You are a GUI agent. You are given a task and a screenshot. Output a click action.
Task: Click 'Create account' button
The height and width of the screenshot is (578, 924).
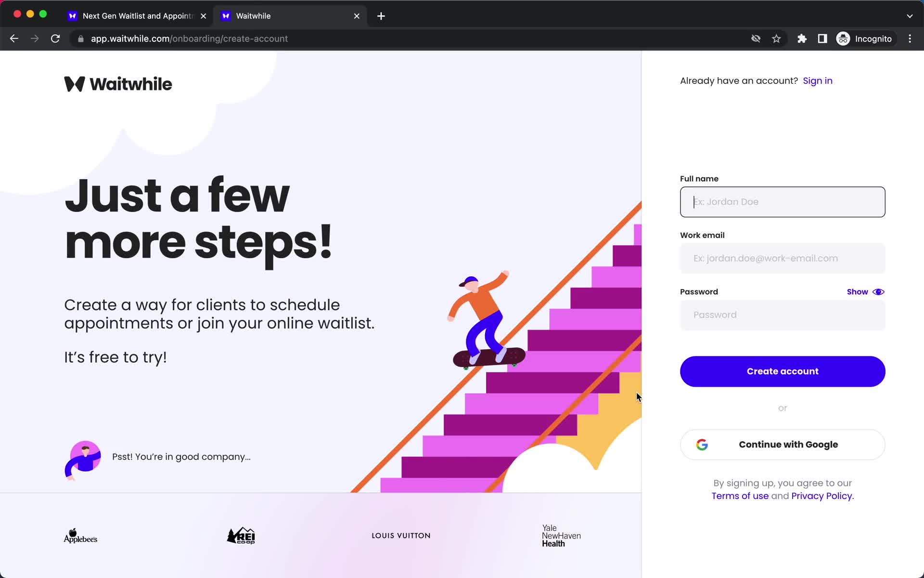click(783, 371)
